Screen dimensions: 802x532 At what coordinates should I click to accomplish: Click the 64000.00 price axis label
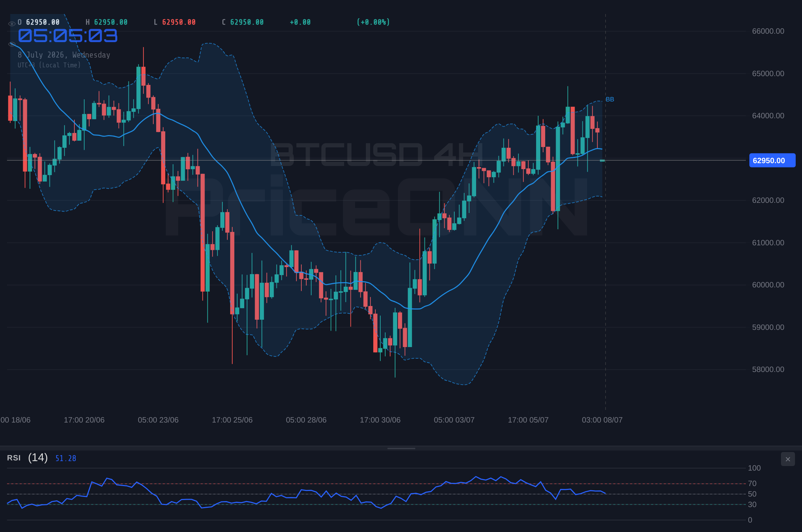point(768,116)
